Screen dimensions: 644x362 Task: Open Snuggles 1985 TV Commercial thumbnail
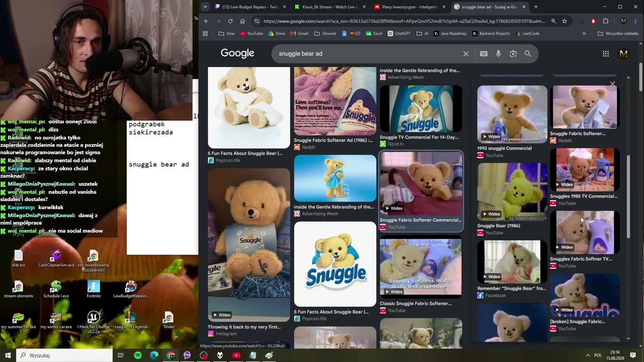[x=585, y=169]
